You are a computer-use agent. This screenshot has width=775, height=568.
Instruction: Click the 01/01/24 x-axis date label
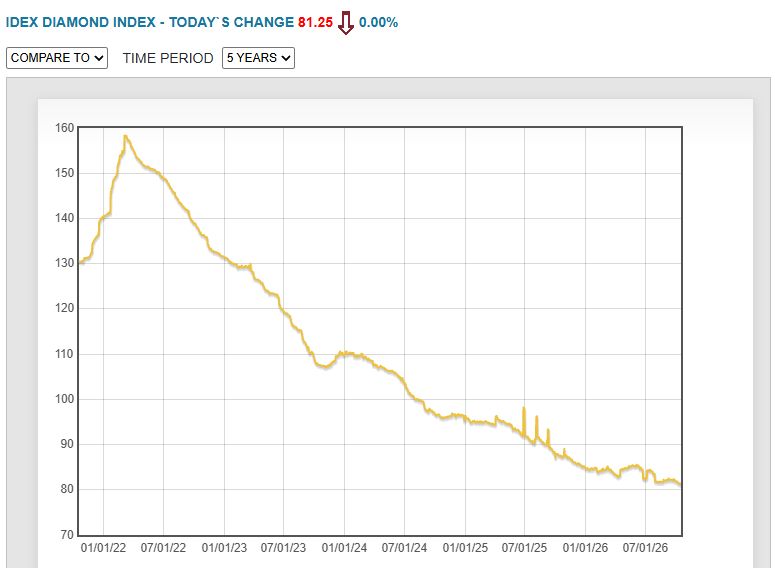tap(344, 548)
